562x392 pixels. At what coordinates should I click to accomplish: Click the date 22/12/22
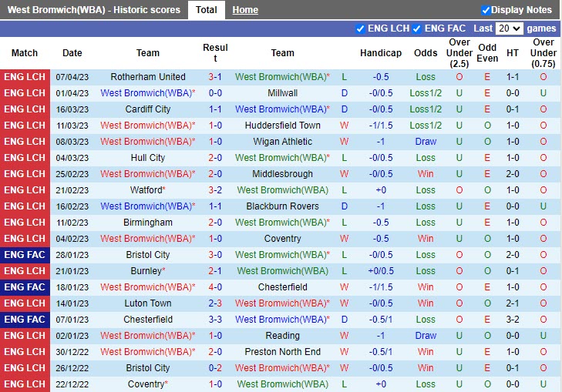(72, 384)
